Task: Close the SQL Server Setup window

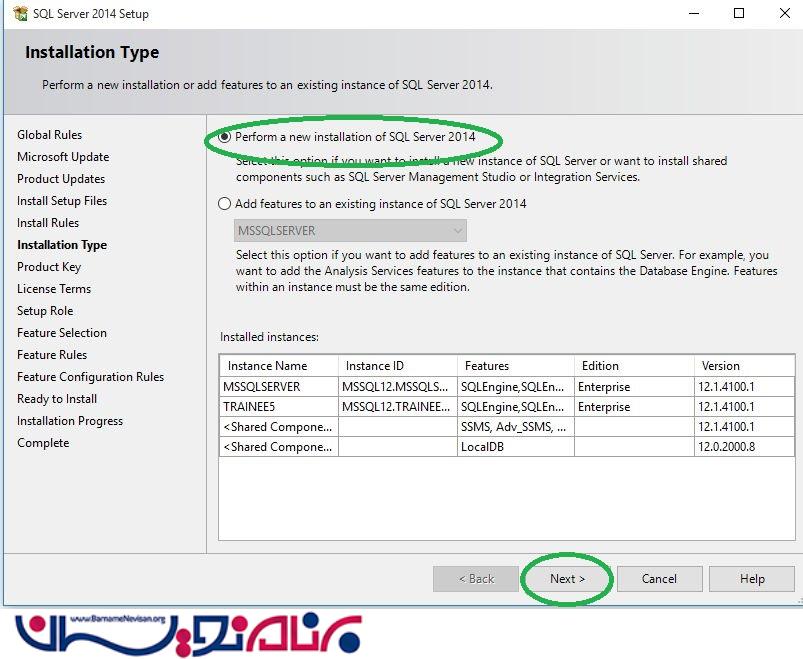Action: click(x=785, y=13)
